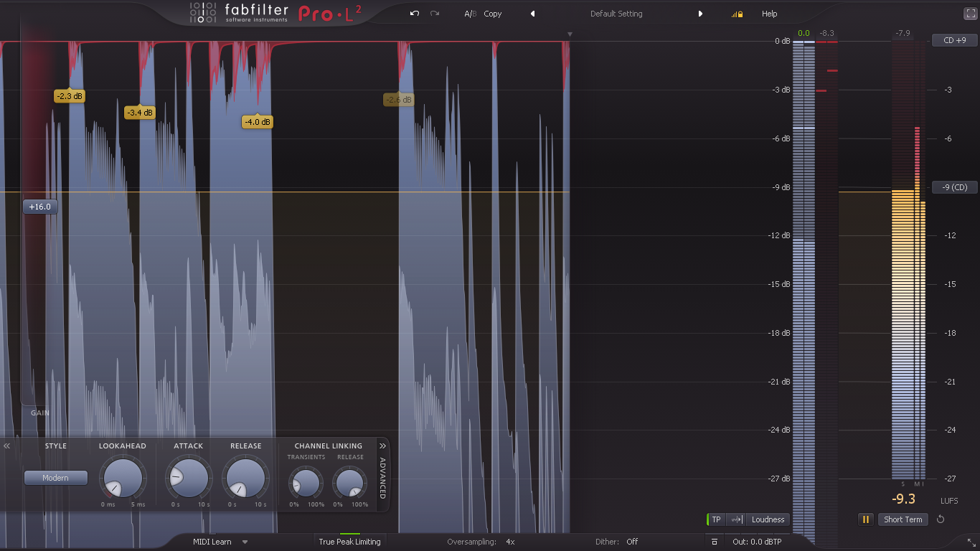Select the -4.0 dB gain reduction label
The width and height of the screenshot is (980, 551).
258,122
